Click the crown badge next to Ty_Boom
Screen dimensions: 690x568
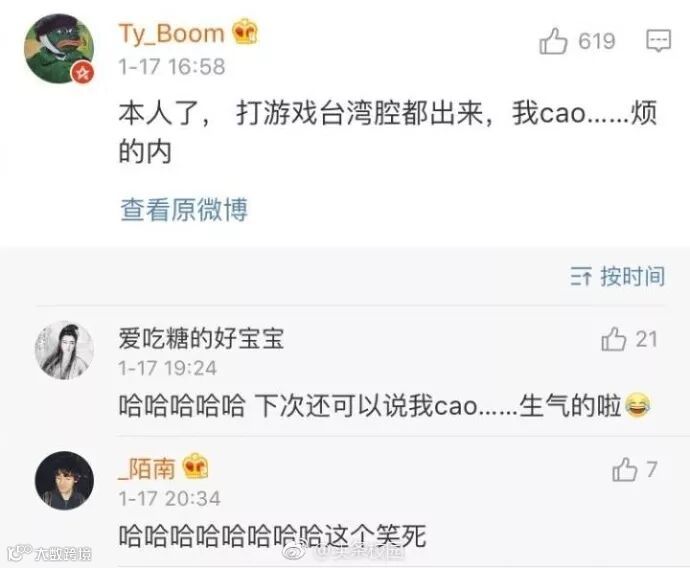[x=245, y=31]
